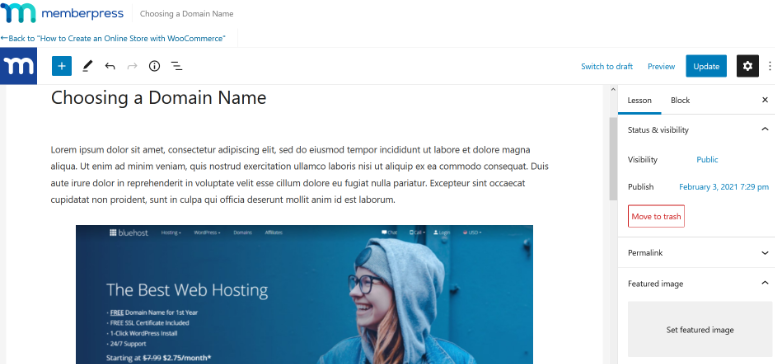Click the editor vertical scrollbar thumb
Viewport: 775px width, 364px height.
(x=613, y=158)
